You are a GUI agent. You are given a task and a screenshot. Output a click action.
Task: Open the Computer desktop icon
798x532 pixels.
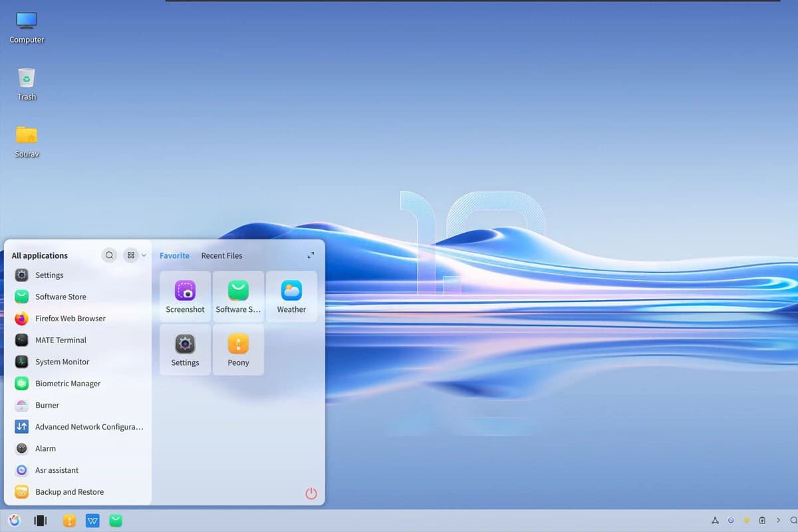(27, 27)
